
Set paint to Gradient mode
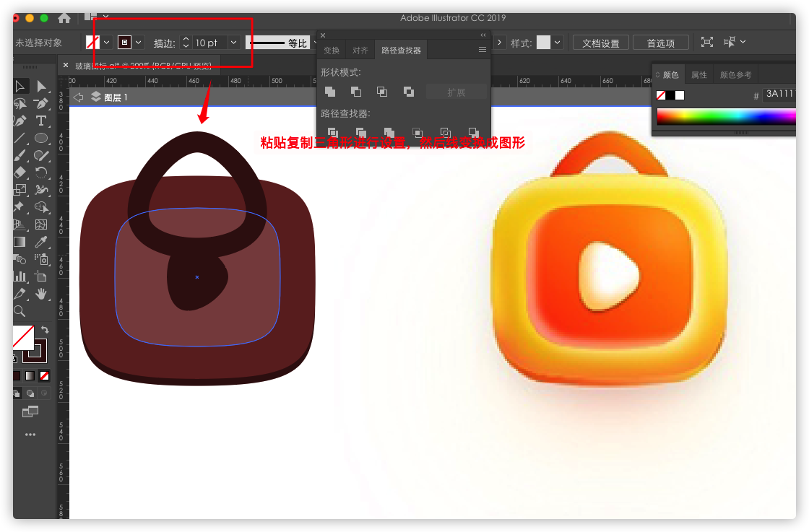30,376
